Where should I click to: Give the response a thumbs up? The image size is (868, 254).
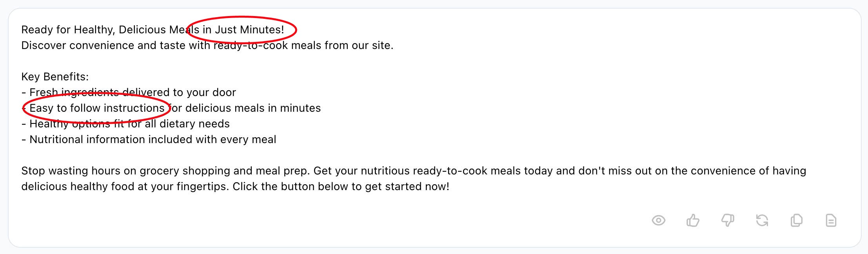(693, 221)
